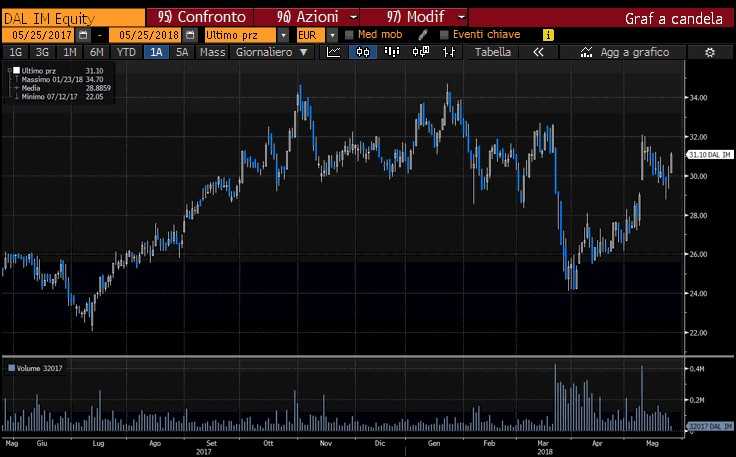
Task: Click the Graf a candela title
Action: pyautogui.click(x=673, y=19)
